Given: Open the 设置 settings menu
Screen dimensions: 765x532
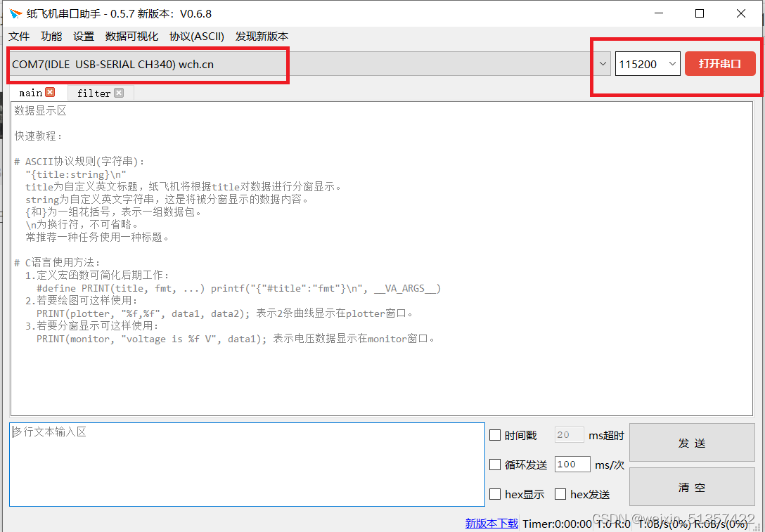Looking at the screenshot, I should (x=83, y=36).
